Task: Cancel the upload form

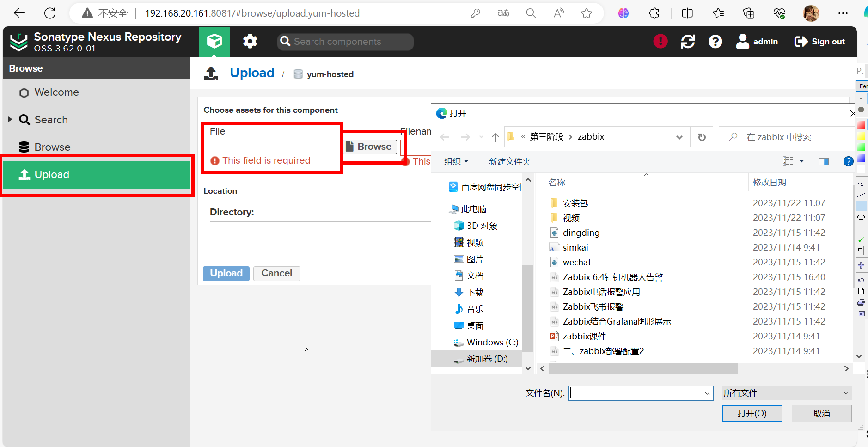Action: 276,273
